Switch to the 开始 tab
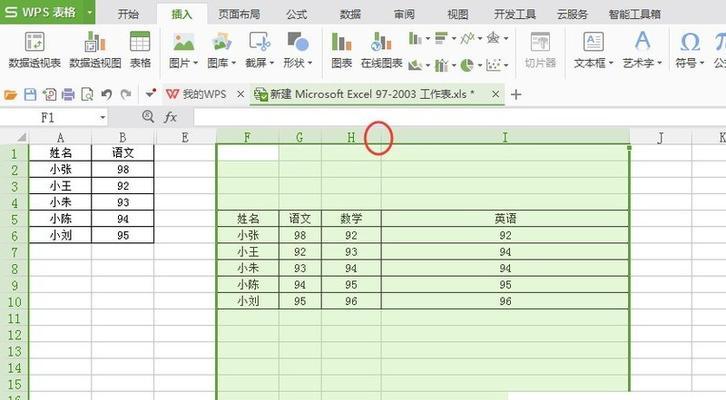Image resolution: width=726 pixels, height=400 pixels. coord(128,14)
